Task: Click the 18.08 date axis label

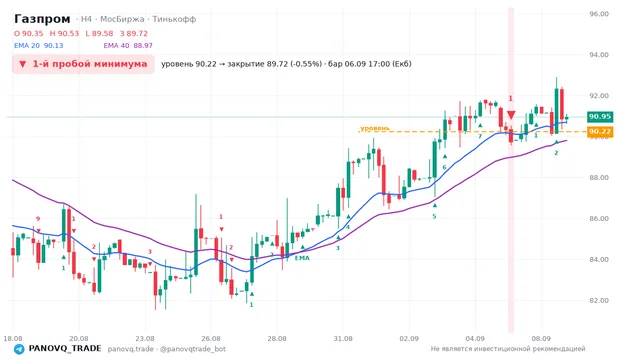Action: point(13,339)
